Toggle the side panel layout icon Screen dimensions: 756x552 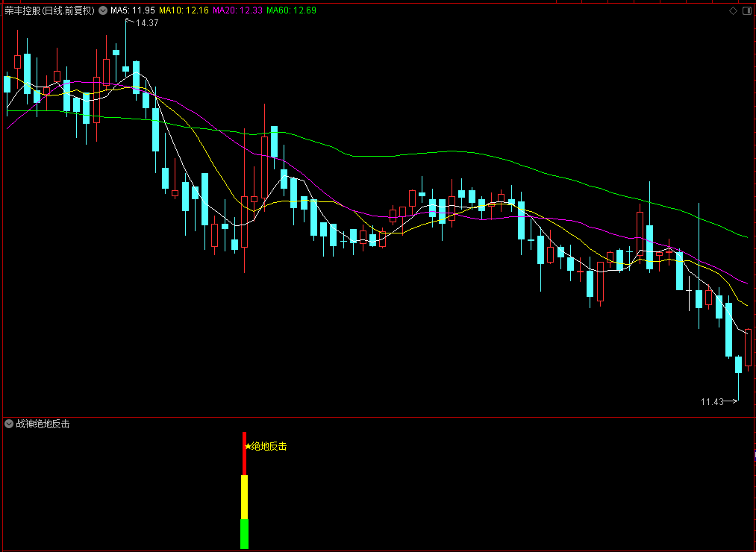click(746, 10)
